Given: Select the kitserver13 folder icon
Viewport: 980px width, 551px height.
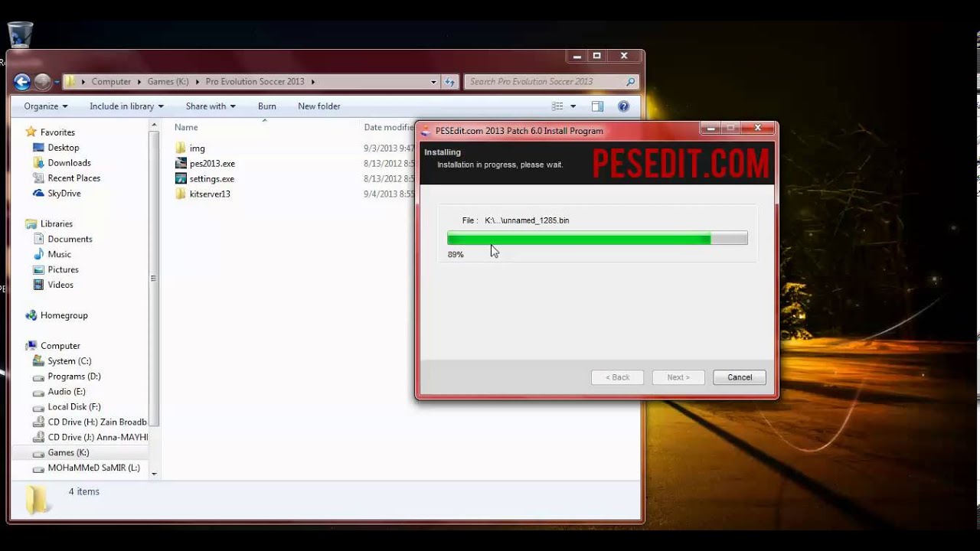Looking at the screenshot, I should 181,194.
